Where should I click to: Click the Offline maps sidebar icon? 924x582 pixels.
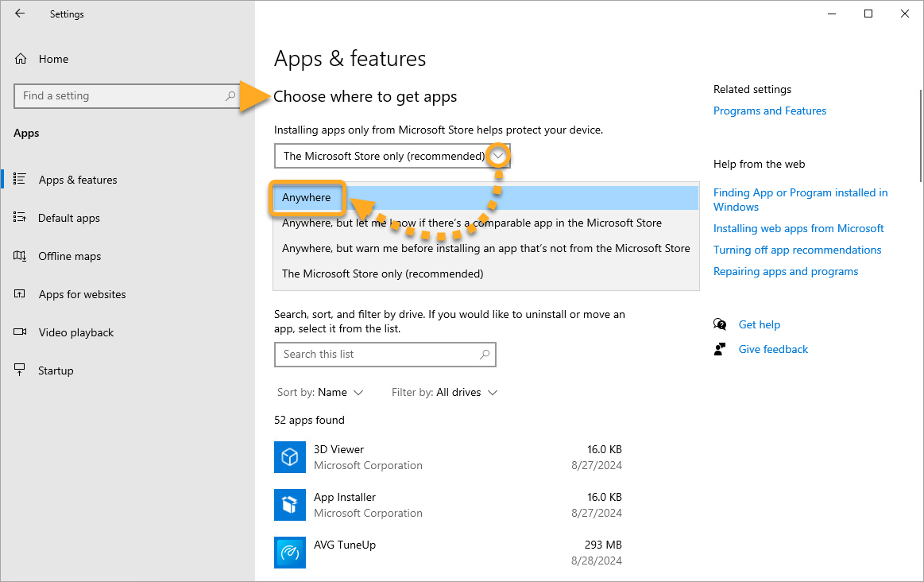(x=21, y=256)
